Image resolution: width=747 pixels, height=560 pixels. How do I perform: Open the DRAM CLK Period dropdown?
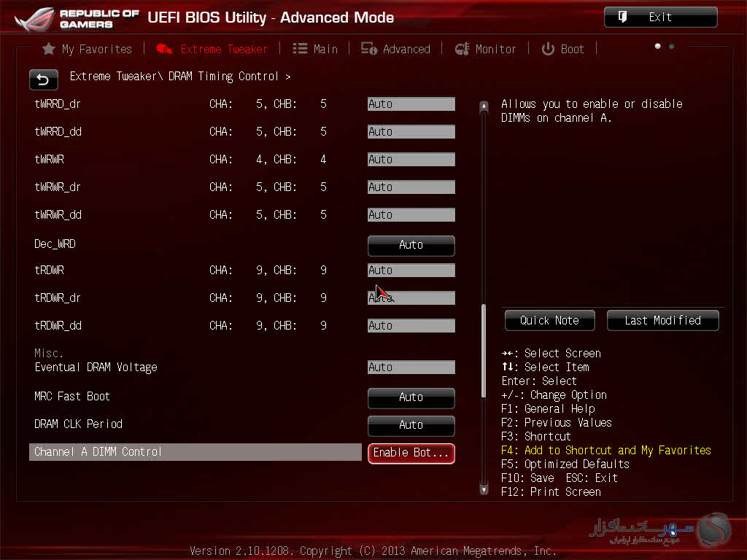[411, 425]
